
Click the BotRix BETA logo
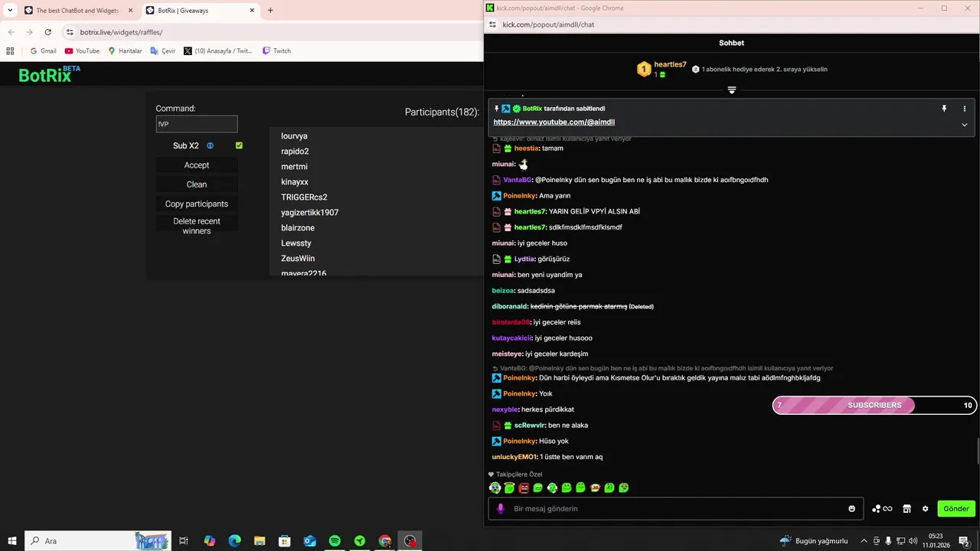click(x=49, y=74)
